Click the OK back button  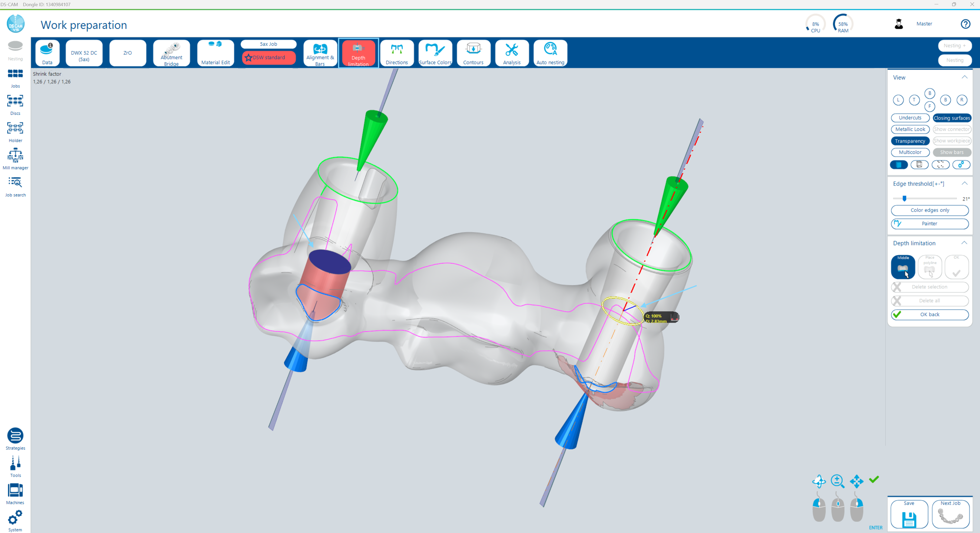click(929, 314)
